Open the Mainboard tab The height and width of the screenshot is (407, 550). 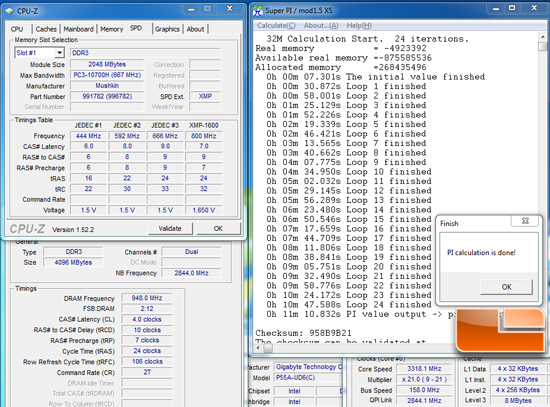(x=79, y=29)
